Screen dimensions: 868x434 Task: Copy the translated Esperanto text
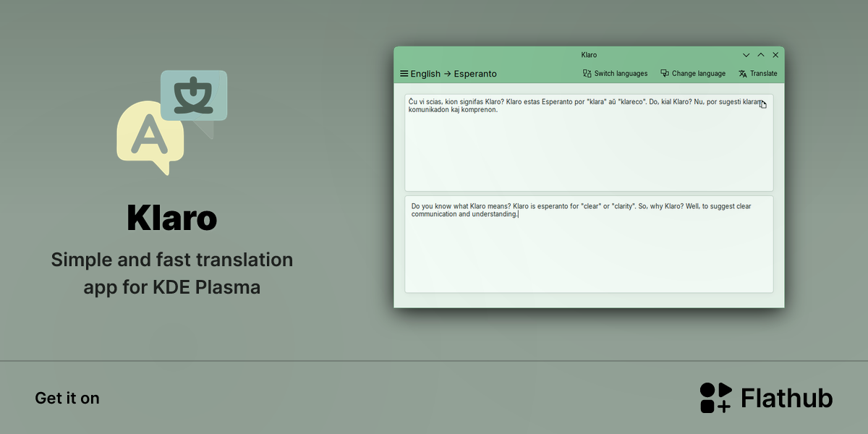762,104
